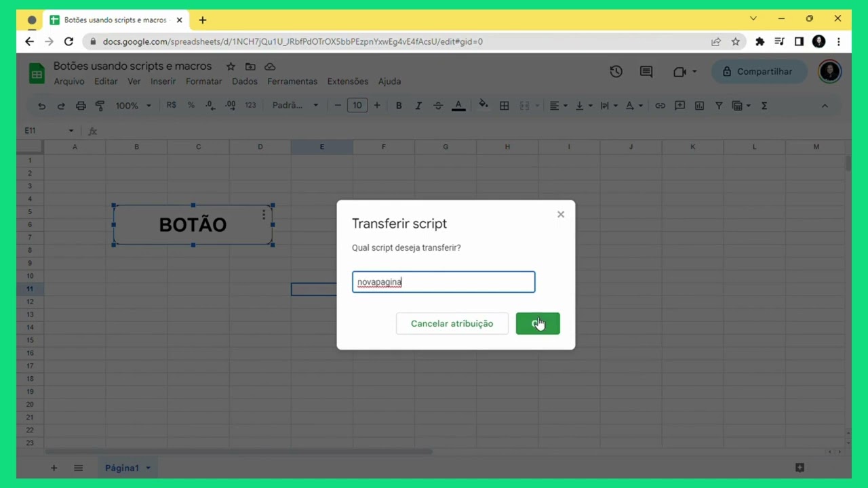Open text wrapping dropdown
Image resolution: width=868 pixels, height=488 pixels.
click(x=608, y=106)
